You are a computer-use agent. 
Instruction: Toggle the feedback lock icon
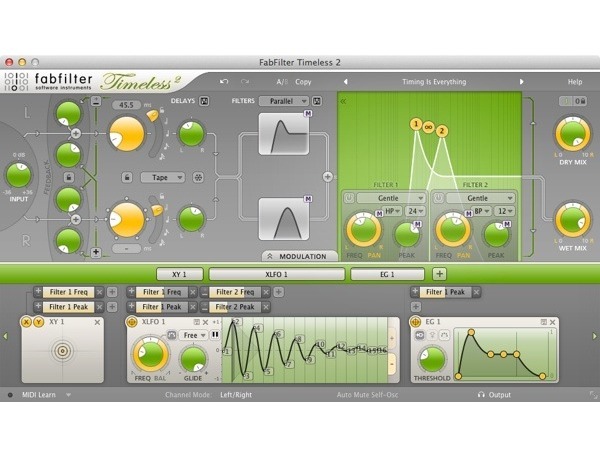[69, 177]
